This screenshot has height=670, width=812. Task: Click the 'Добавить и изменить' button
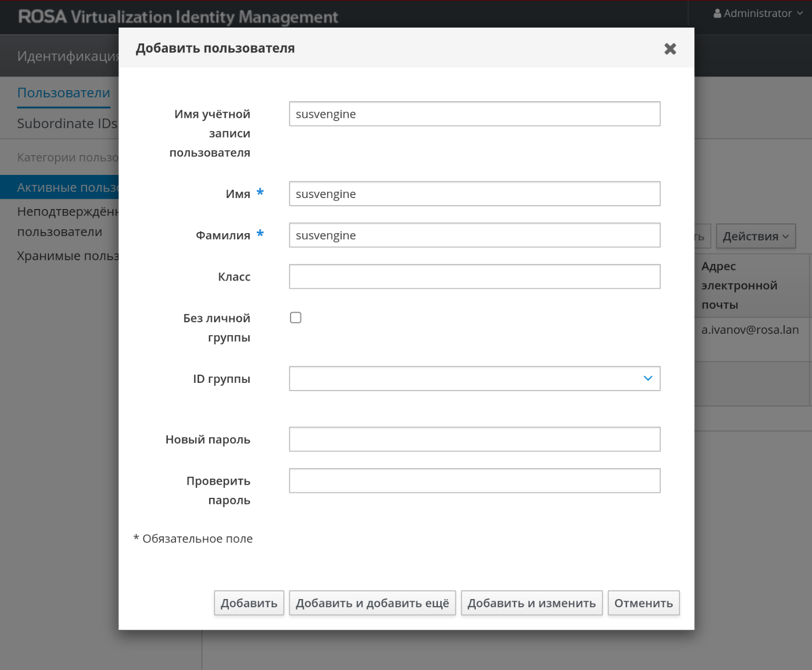pos(531,603)
